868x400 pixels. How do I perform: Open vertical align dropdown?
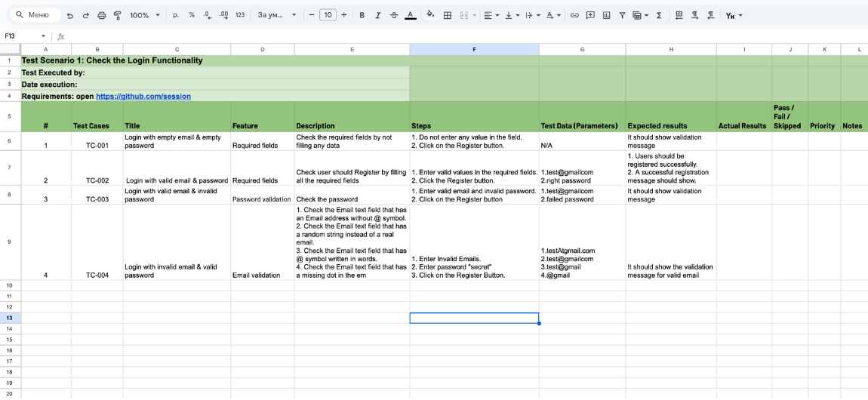coord(512,16)
